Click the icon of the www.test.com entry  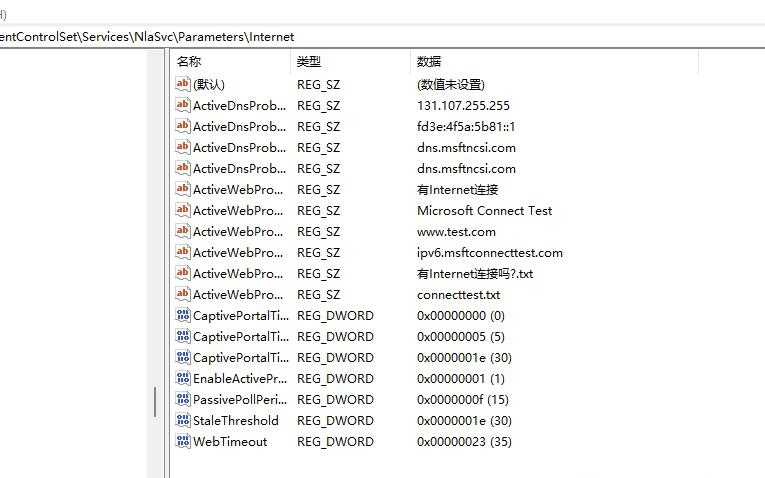[182, 232]
